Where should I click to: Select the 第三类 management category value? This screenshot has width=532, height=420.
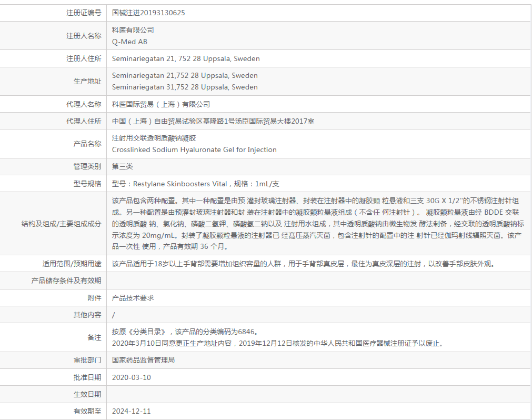[123, 166]
